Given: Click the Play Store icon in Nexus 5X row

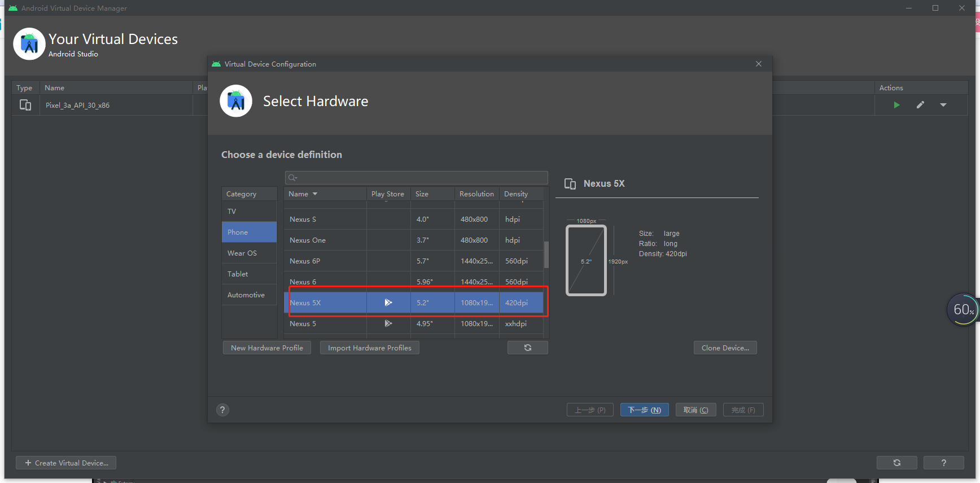Looking at the screenshot, I should [x=388, y=302].
